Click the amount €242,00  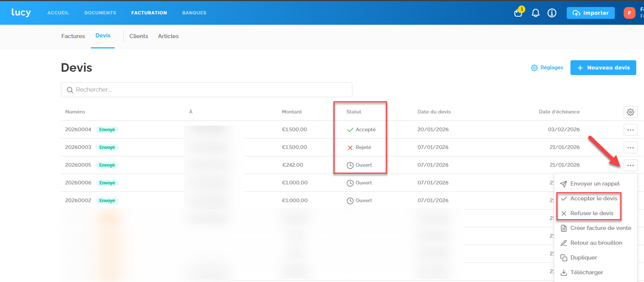(x=293, y=165)
